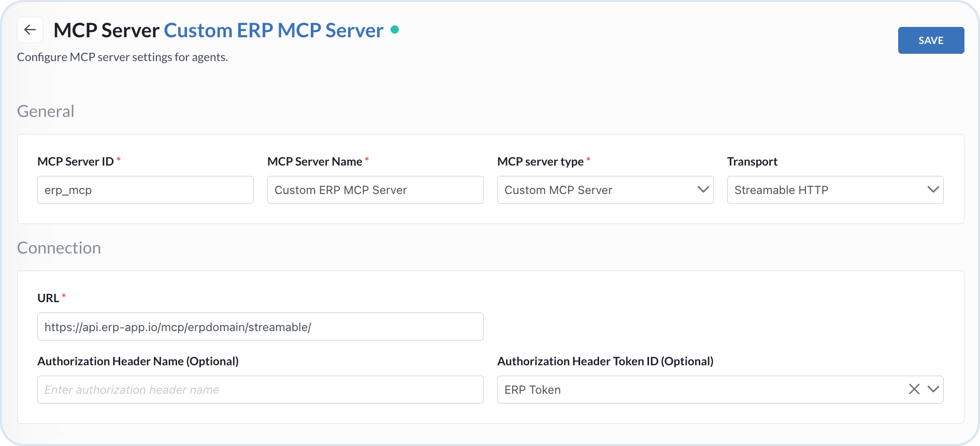
Task: Click the green status dot beside server title
Action: click(x=395, y=30)
